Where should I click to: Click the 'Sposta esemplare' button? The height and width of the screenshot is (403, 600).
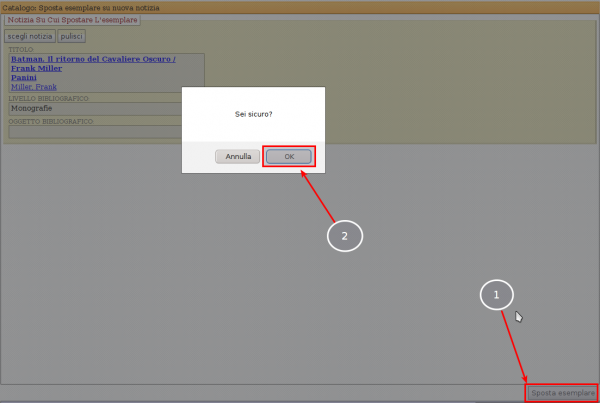pyautogui.click(x=562, y=393)
